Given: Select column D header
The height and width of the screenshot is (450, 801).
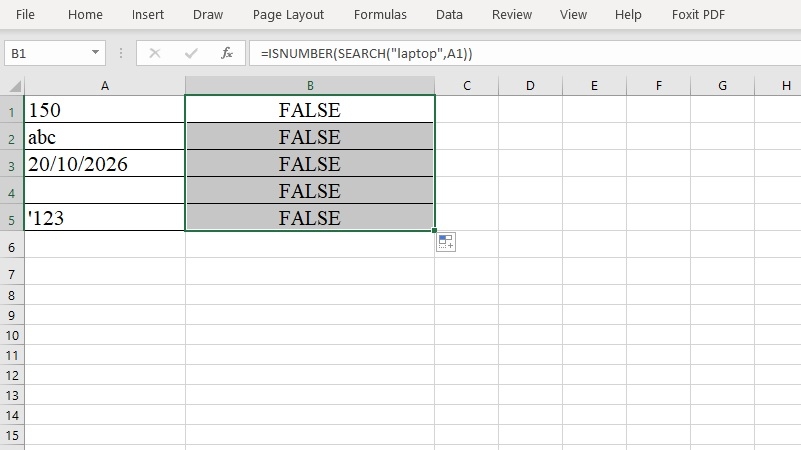Looking at the screenshot, I should tap(530, 86).
